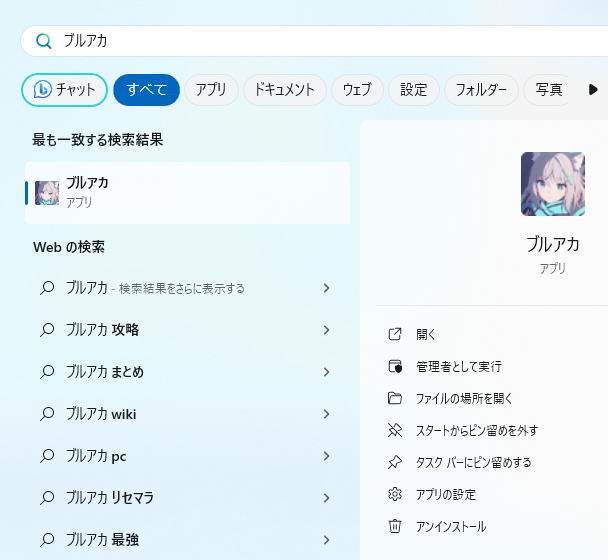Viewport: 608px width, 560px height.
Task: Click search icon beside ブルアカ まとめ
Action: click(x=47, y=372)
